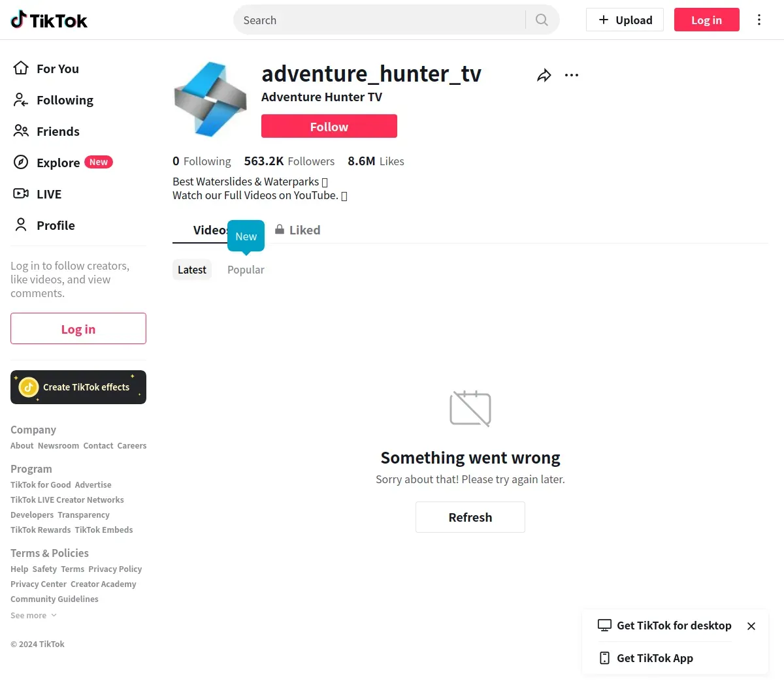This screenshot has width=784, height=698.
Task: Click the search magnifier icon
Action: coord(542,20)
